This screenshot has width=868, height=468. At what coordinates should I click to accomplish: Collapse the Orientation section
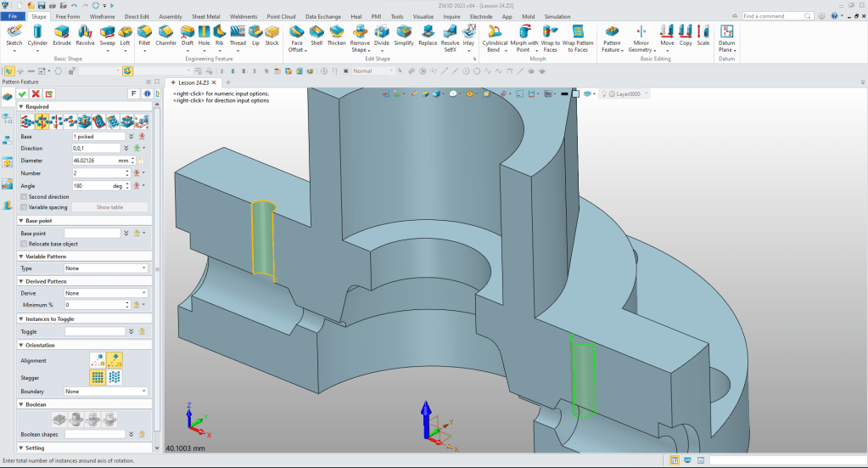click(x=21, y=346)
